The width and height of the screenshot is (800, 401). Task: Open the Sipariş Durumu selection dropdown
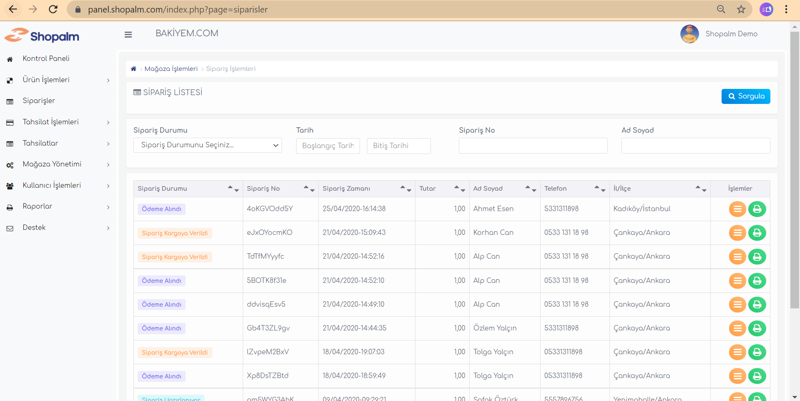(x=208, y=145)
